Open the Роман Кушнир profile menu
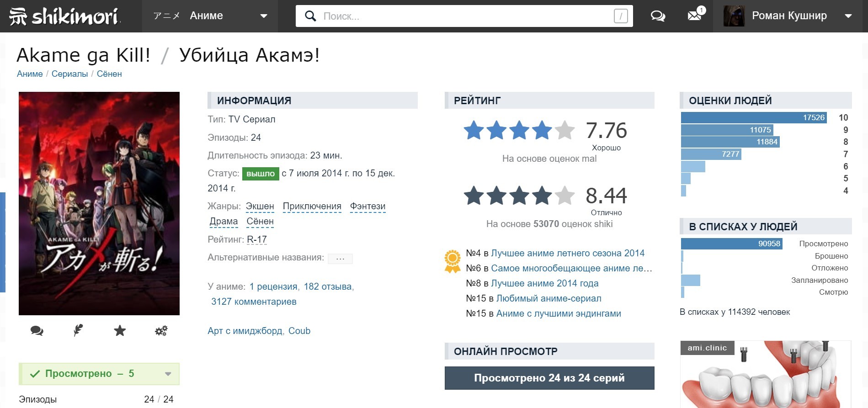Viewport: 868px width, 408px height. 789,16
